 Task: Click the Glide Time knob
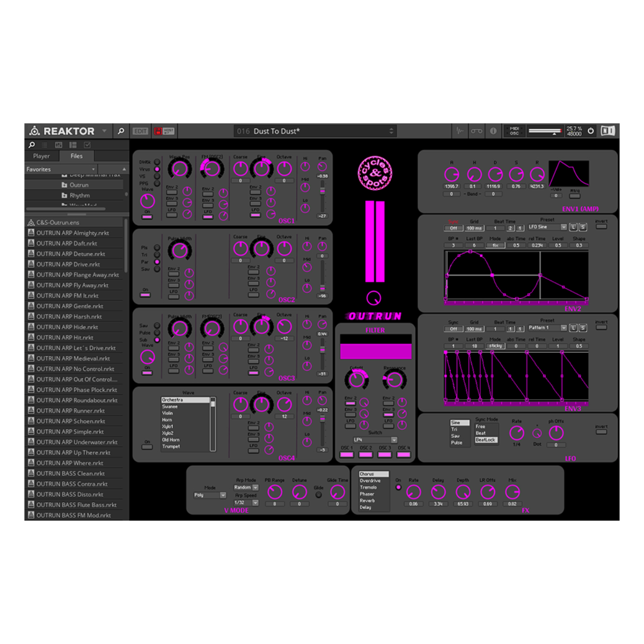(x=338, y=492)
